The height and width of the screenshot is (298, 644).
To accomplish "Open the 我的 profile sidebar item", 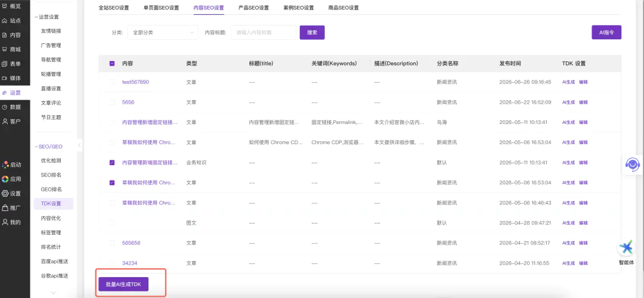I will tap(12, 222).
